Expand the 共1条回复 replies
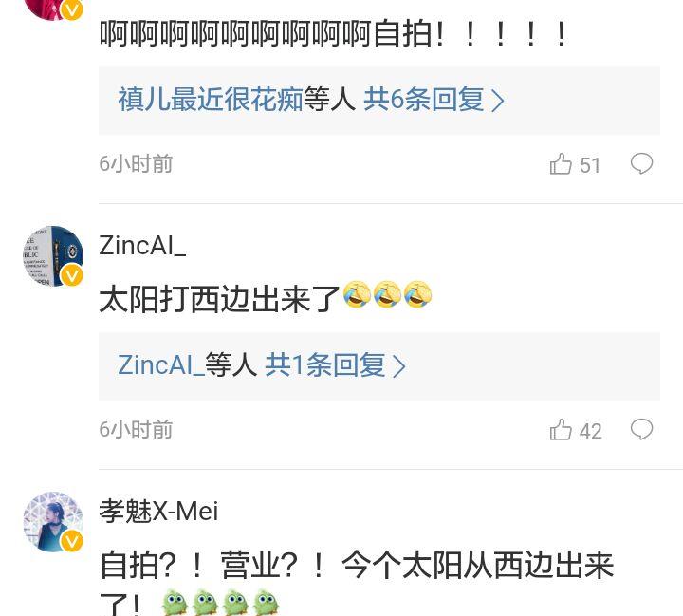 (x=325, y=364)
